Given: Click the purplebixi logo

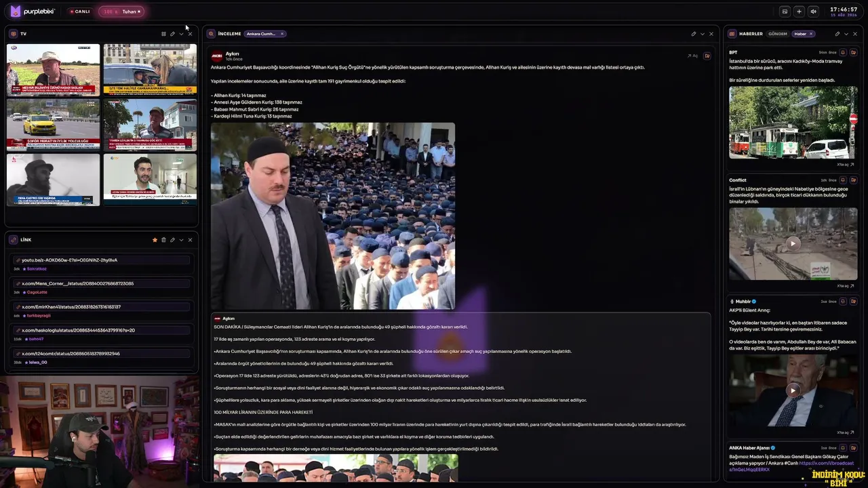Looking at the screenshot, I should coord(33,12).
